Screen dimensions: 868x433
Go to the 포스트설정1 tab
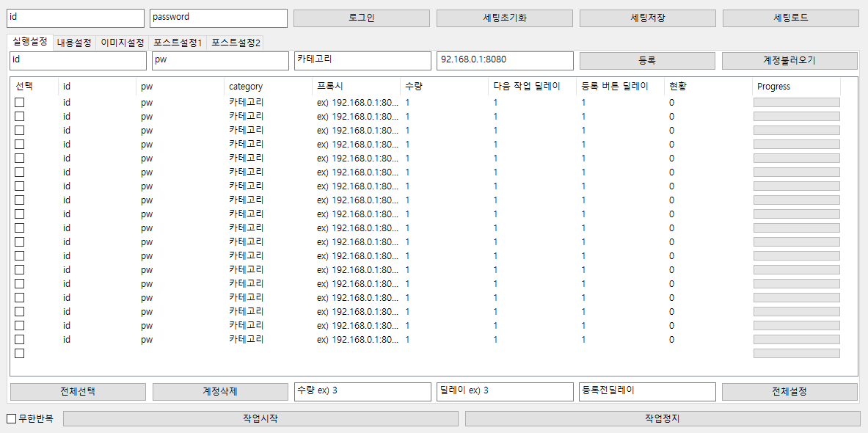[178, 43]
